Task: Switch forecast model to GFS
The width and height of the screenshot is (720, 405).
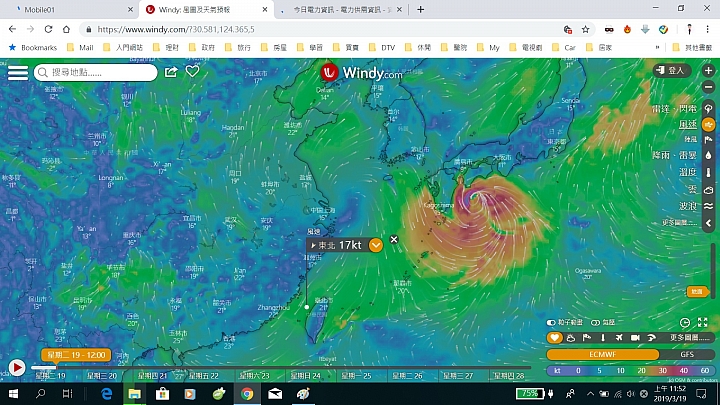Action: [x=687, y=354]
